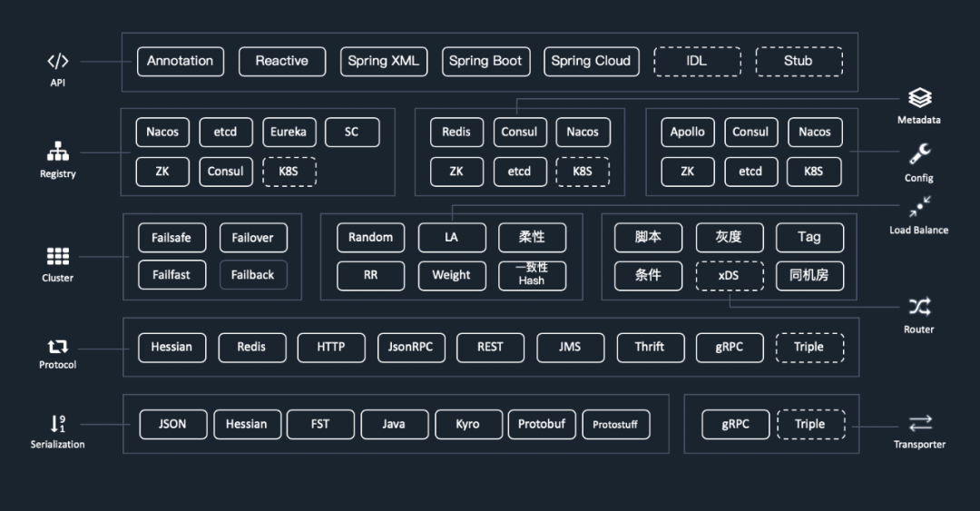Select the Transporter bidirectional arrows icon
The width and height of the screenshot is (980, 511).
(920, 424)
